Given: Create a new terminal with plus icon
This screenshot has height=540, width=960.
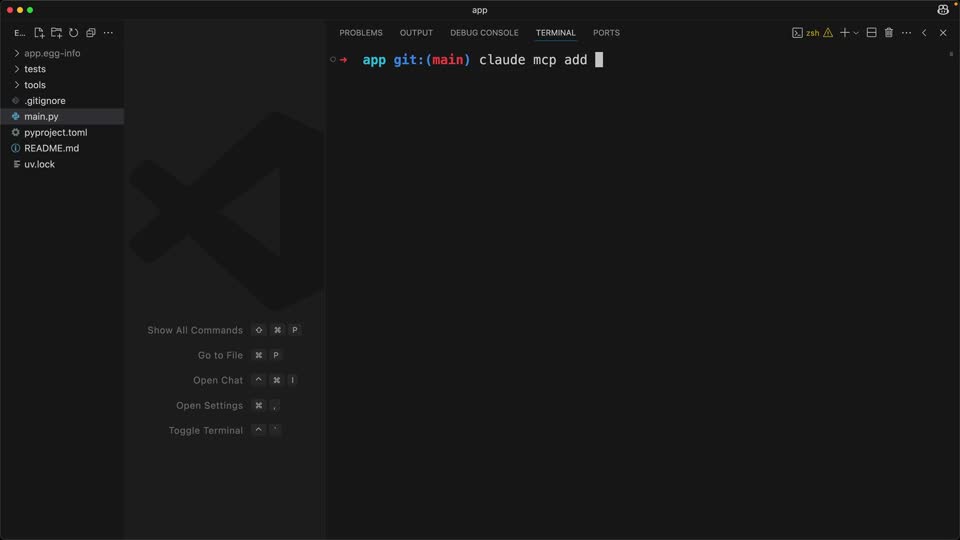Looking at the screenshot, I should [x=844, y=33].
